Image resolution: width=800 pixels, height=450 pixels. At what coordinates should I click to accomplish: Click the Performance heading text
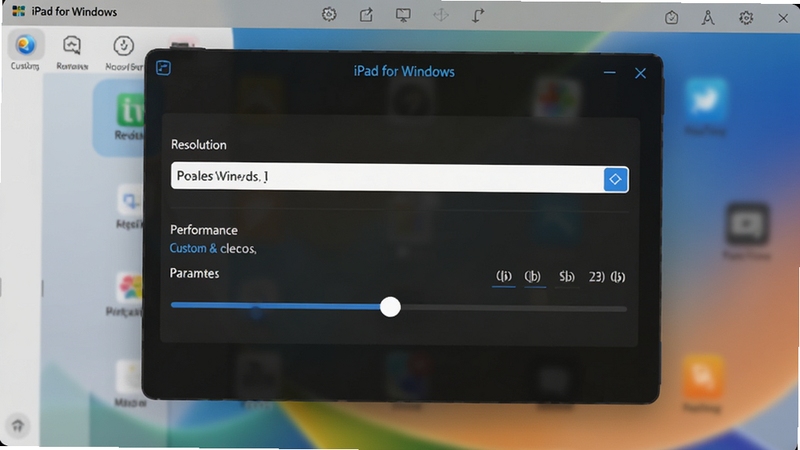204,230
